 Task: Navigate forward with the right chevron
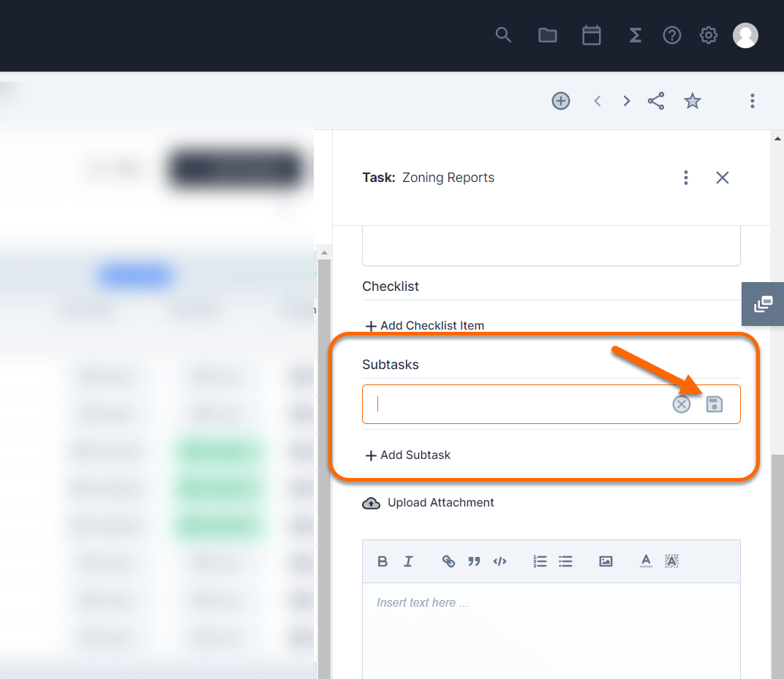click(626, 101)
